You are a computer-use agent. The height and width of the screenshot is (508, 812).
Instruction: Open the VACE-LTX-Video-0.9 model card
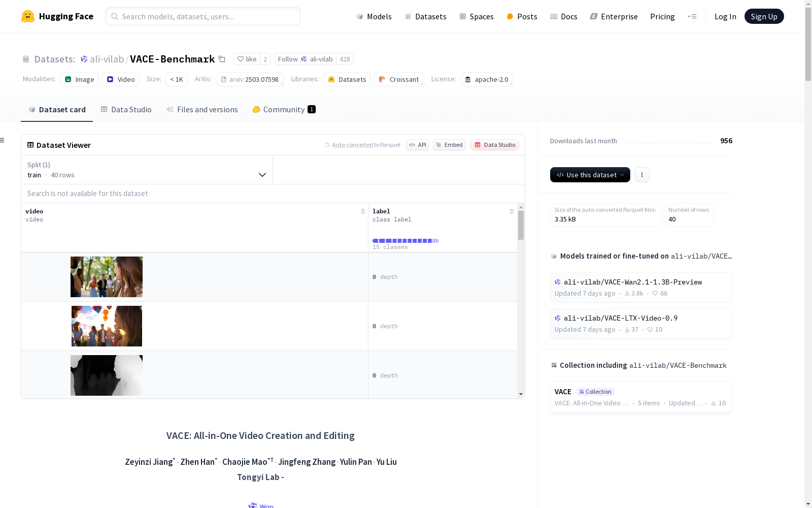click(x=641, y=324)
